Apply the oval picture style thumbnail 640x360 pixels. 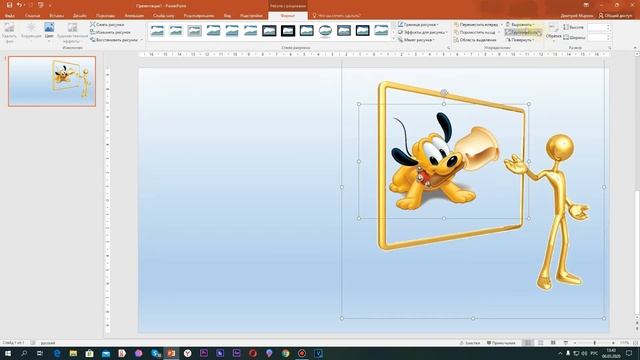[x=325, y=31]
